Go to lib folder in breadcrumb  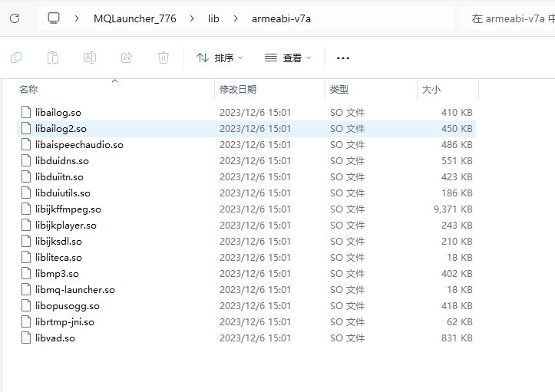[213, 18]
